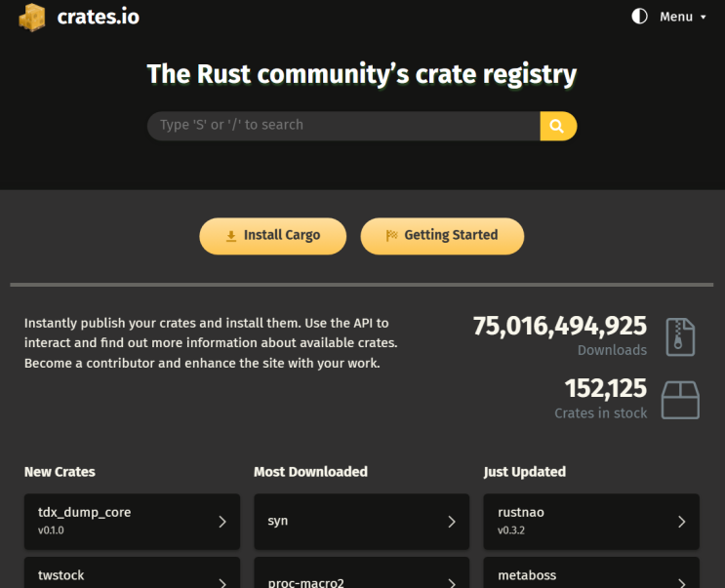Click the dropdown caret beside Menu
Viewport: 725px width, 588px height.
[x=704, y=18]
